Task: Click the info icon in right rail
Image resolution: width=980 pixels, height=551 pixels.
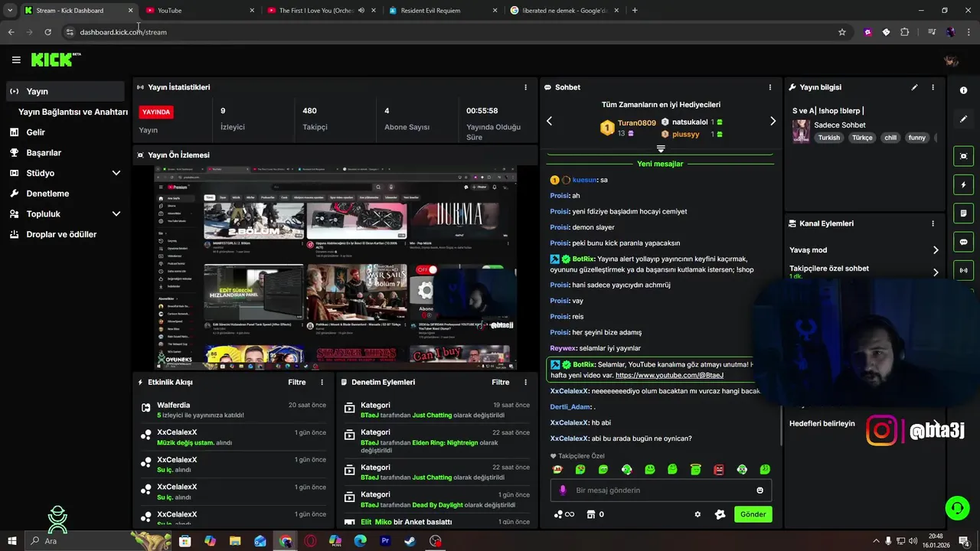Action: tap(963, 90)
